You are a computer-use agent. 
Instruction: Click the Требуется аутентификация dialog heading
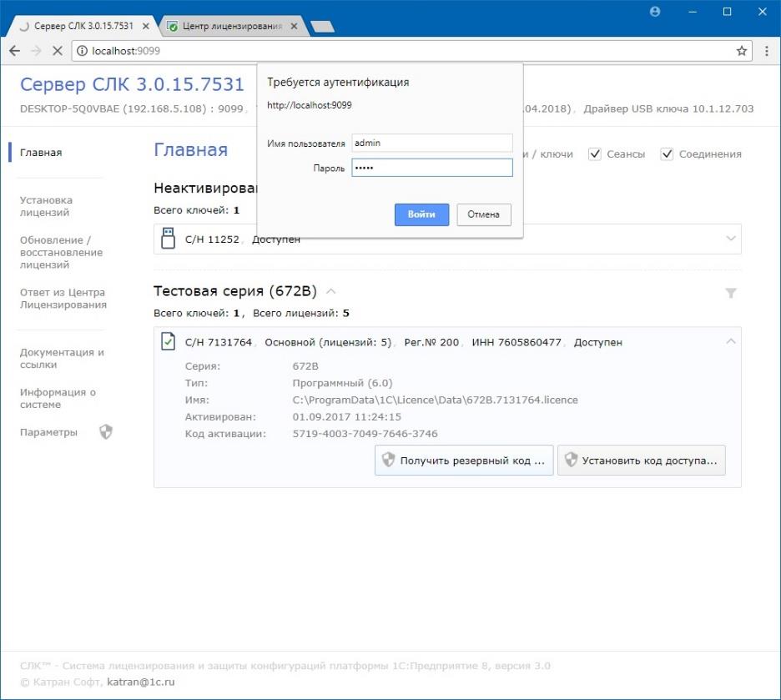pos(338,82)
